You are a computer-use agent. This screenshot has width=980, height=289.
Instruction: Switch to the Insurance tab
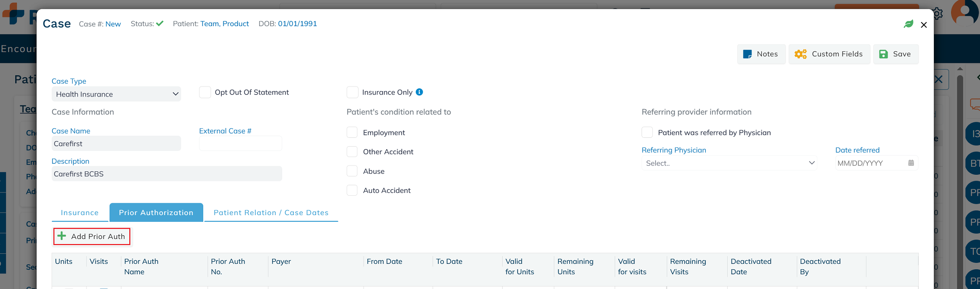80,213
